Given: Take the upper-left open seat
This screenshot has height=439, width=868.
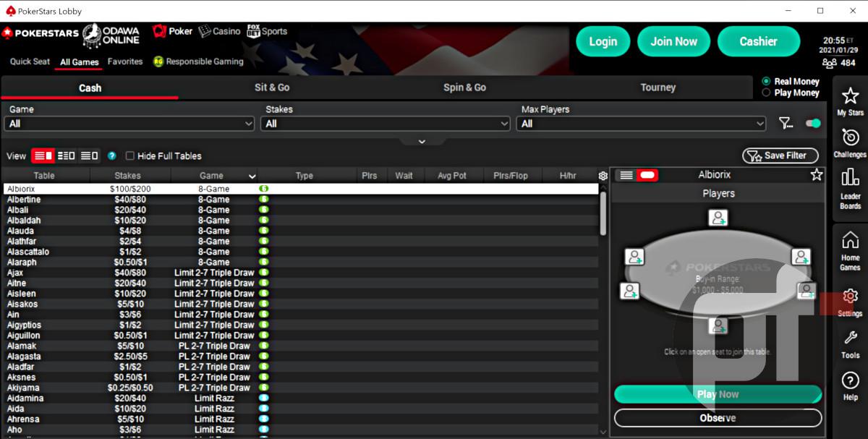Looking at the screenshot, I should tap(634, 257).
